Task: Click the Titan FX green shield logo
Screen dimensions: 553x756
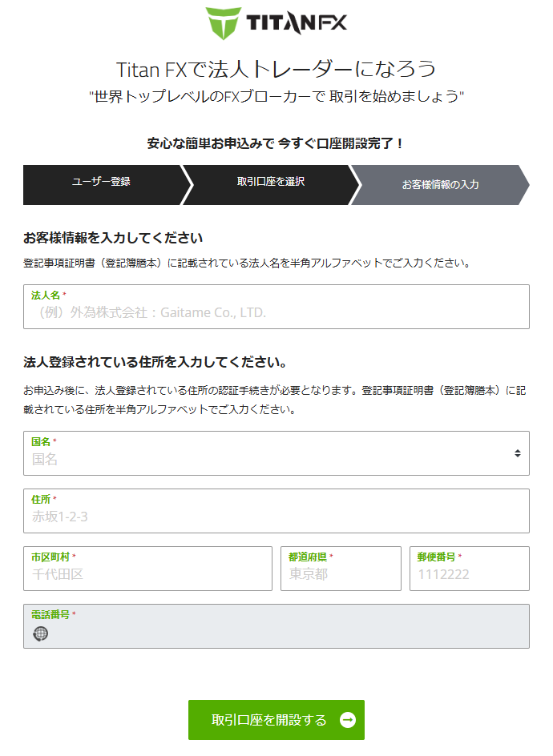Action: (x=224, y=22)
